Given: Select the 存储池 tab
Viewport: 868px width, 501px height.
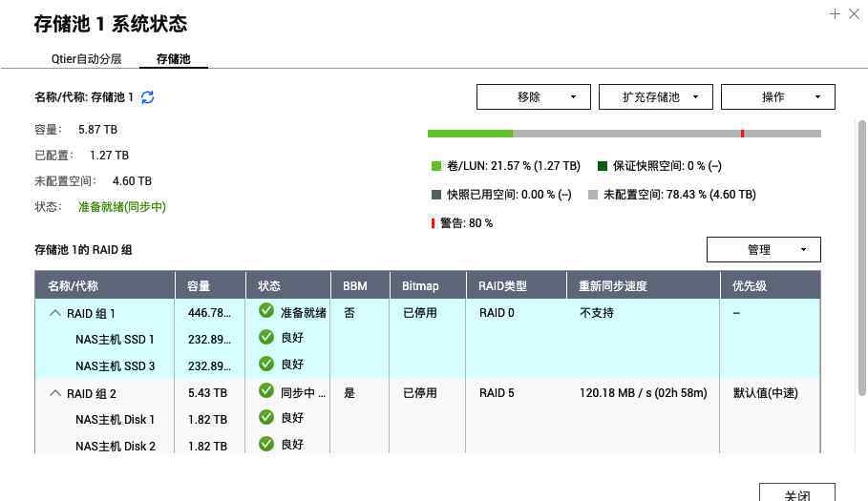Looking at the screenshot, I should click(173, 58).
